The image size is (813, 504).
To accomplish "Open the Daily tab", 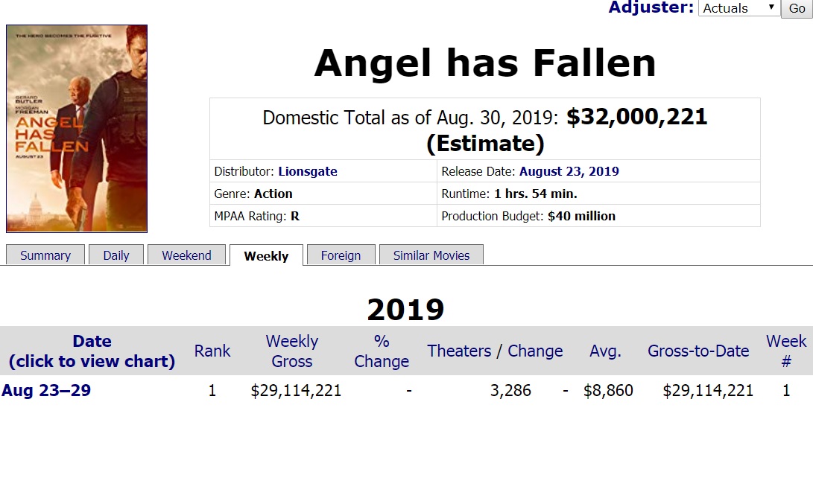I will 116,255.
